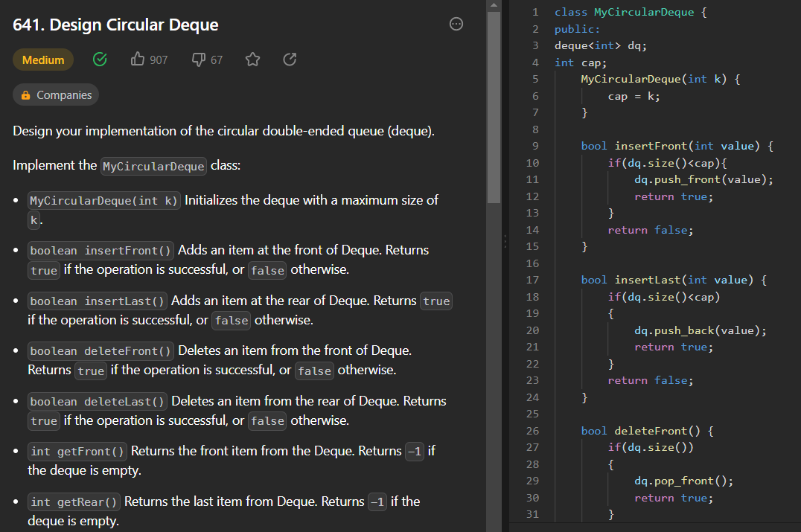The height and width of the screenshot is (532, 801).
Task: Click the boolean insertFront() code snippet
Action: click(100, 251)
